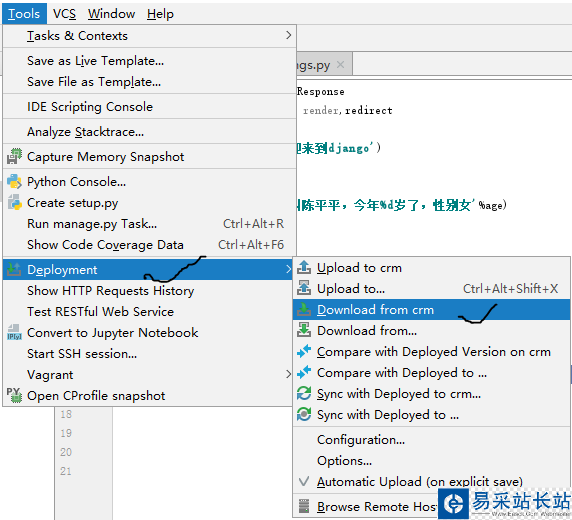Image resolution: width=572 pixels, height=520 pixels.
Task: Click the Deployment menu icon
Action: (x=14, y=269)
